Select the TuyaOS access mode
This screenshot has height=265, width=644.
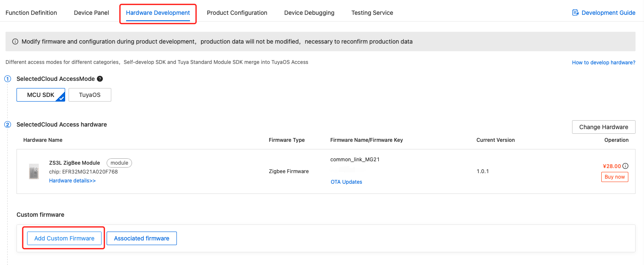[90, 95]
